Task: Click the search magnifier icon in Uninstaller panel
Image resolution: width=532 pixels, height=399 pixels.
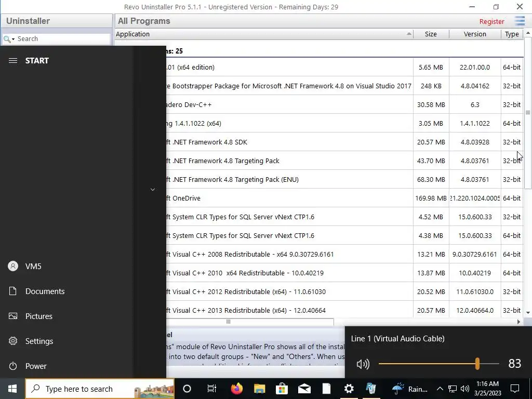Action: click(7, 39)
